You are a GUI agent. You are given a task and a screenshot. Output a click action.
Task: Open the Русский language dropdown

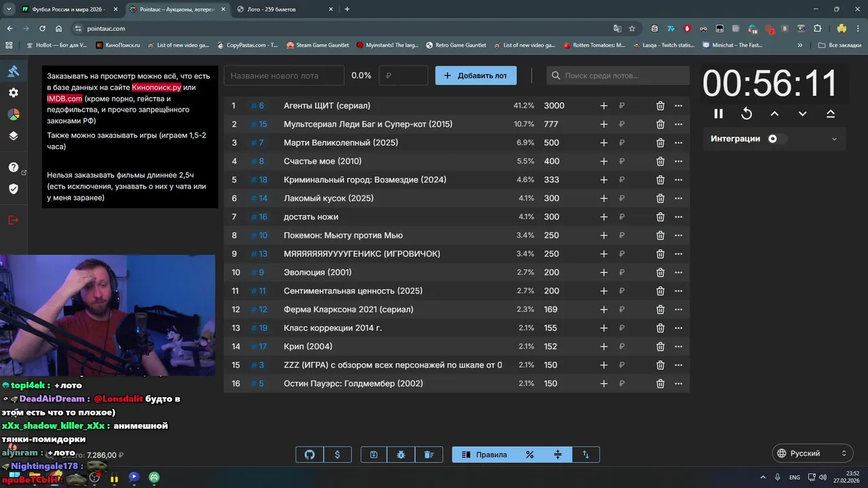click(812, 453)
